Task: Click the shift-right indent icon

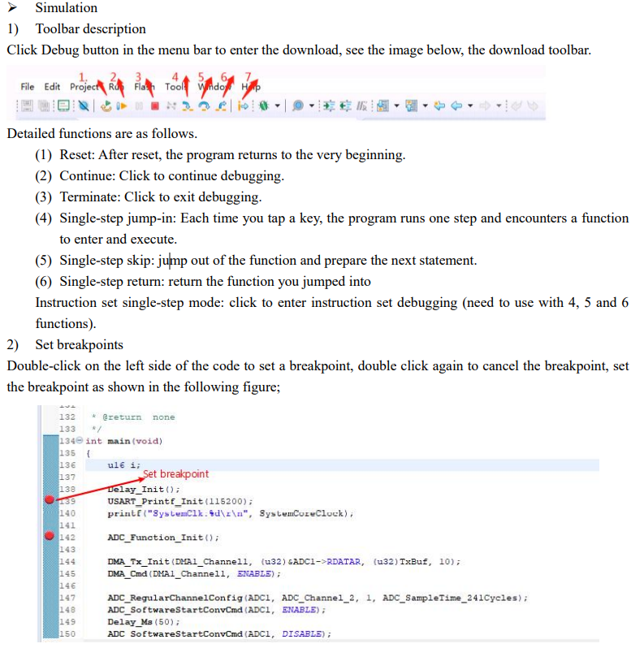Action: pos(329,106)
